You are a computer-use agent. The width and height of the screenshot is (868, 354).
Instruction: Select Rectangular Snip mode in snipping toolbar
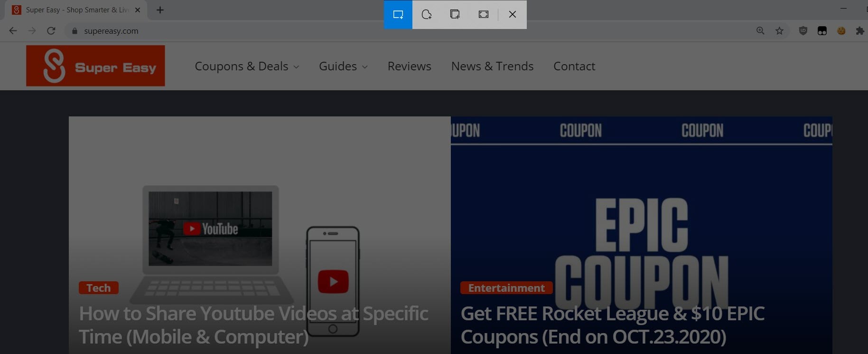398,14
